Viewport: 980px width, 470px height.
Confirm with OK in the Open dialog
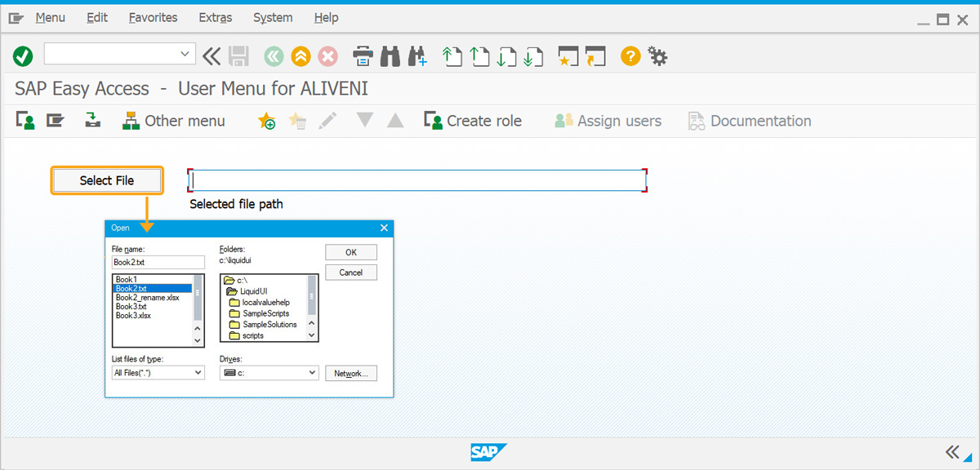[x=351, y=252]
